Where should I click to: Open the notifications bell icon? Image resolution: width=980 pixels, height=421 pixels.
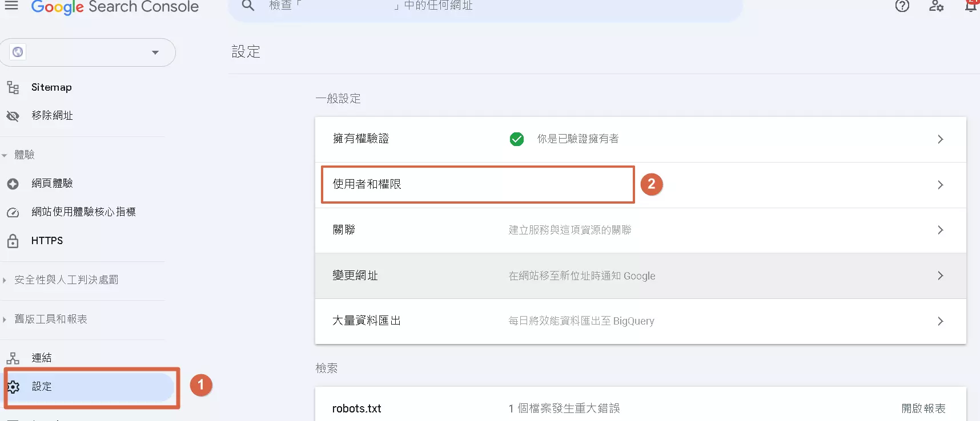coord(970,6)
